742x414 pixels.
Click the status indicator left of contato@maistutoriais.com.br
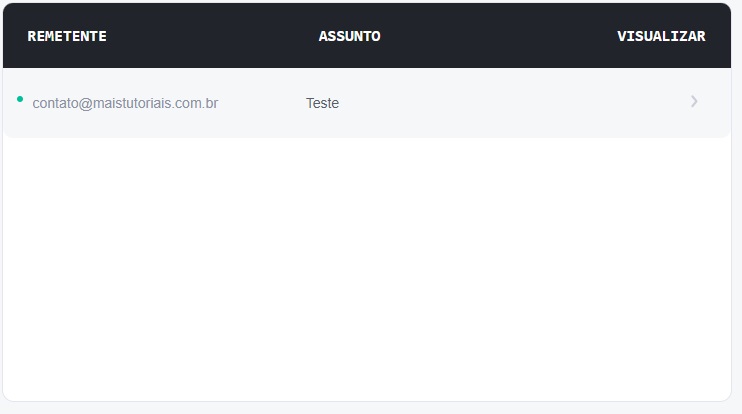pyautogui.click(x=20, y=99)
